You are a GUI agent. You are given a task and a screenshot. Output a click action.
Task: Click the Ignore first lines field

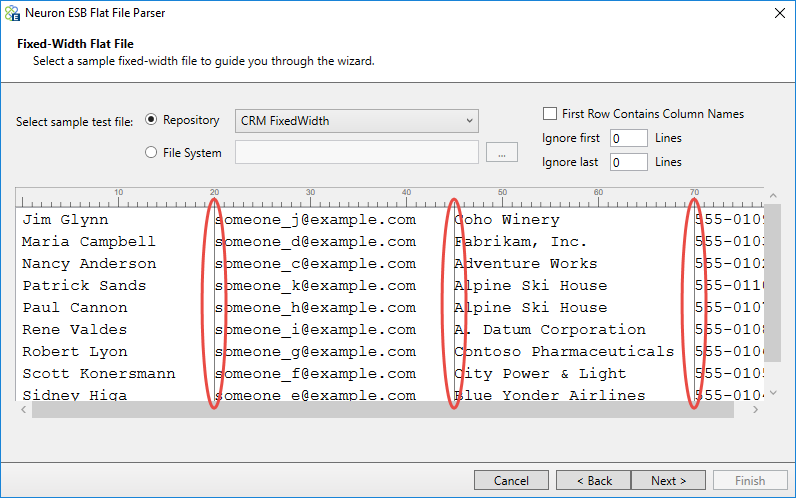click(628, 138)
